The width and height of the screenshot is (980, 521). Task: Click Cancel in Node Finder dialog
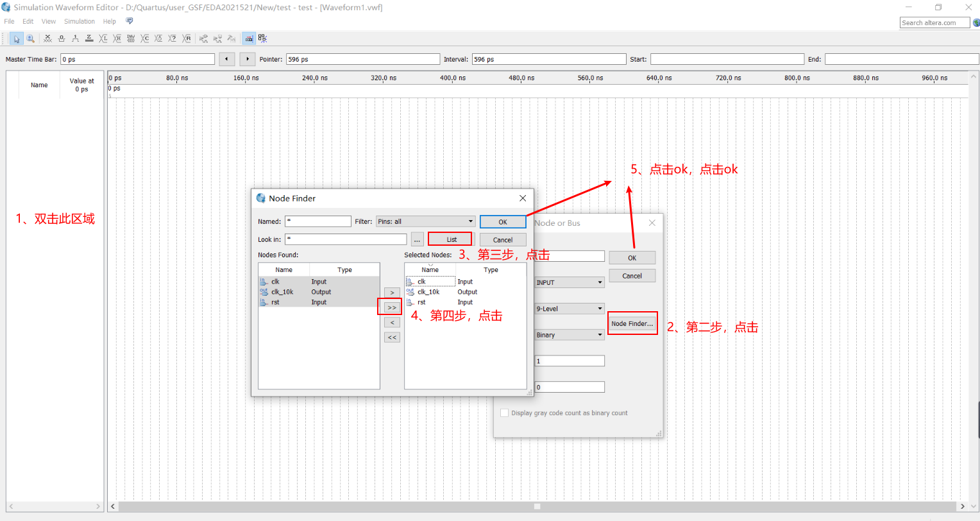(x=503, y=240)
